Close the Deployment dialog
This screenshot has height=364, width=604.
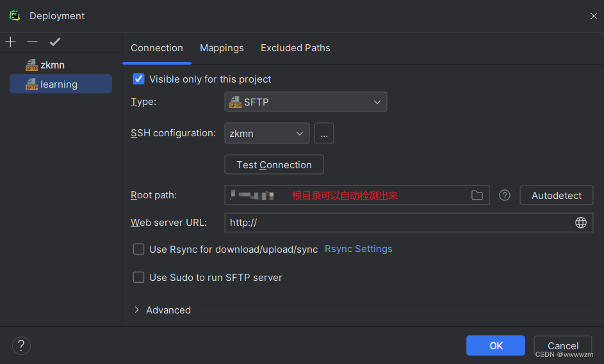(x=594, y=16)
